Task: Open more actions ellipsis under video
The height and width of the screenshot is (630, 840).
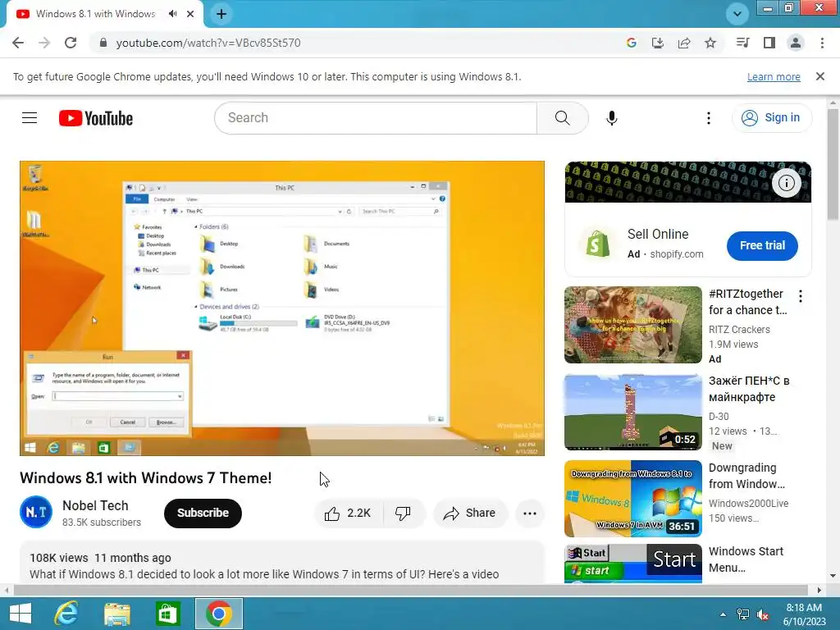Action: pos(530,514)
